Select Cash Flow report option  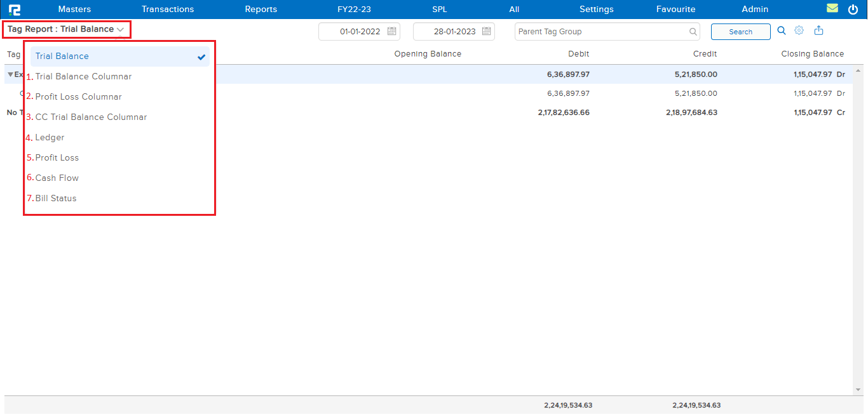click(x=57, y=178)
